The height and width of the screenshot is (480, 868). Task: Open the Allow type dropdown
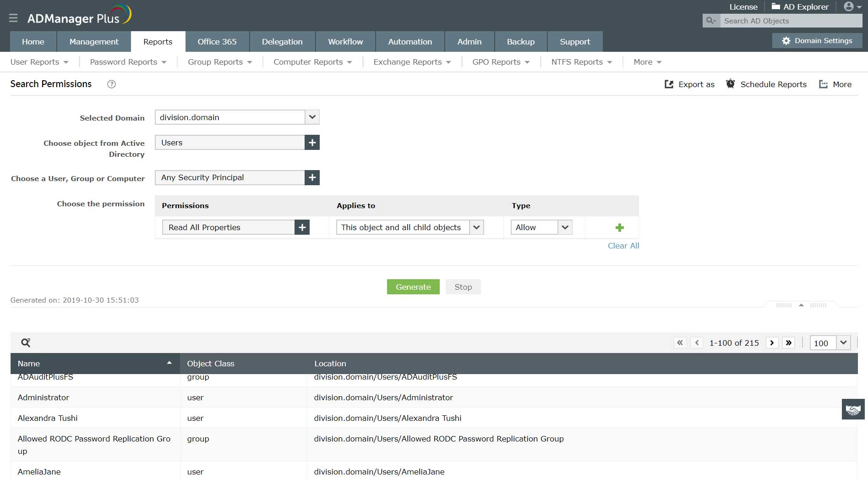pos(565,227)
